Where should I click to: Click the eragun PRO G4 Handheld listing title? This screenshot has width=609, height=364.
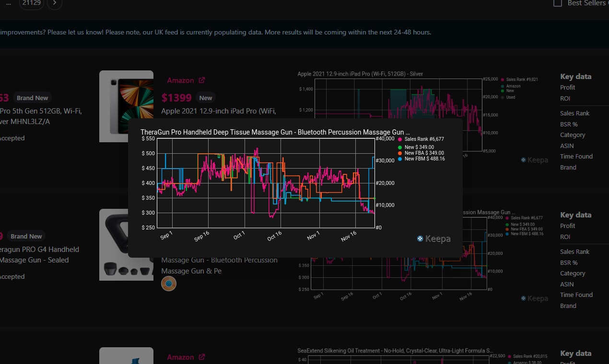[39, 250]
